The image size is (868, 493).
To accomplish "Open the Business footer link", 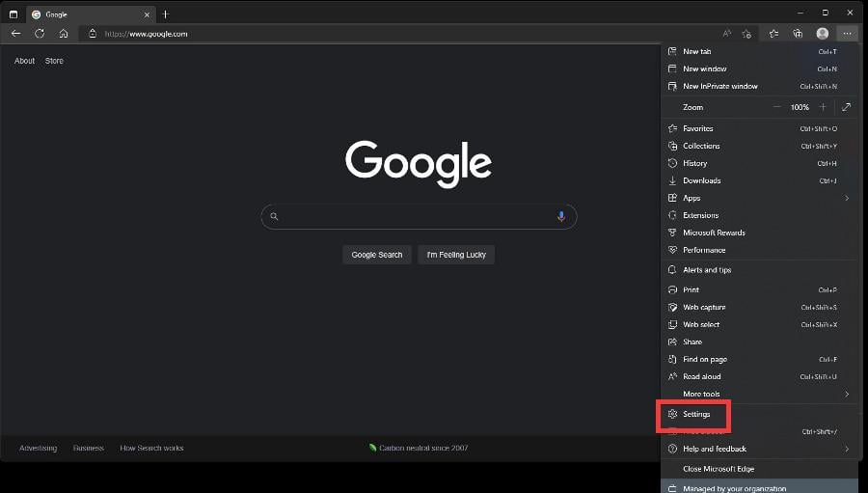I will [x=89, y=448].
